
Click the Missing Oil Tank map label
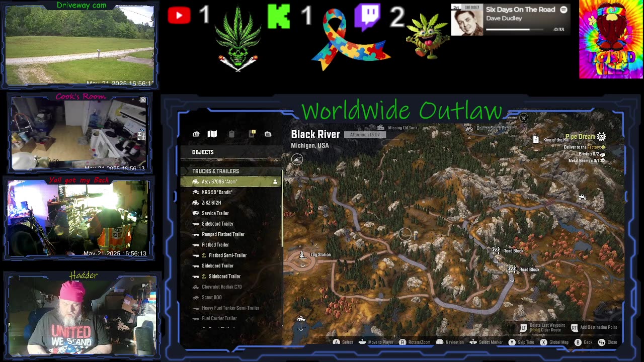coord(403,128)
